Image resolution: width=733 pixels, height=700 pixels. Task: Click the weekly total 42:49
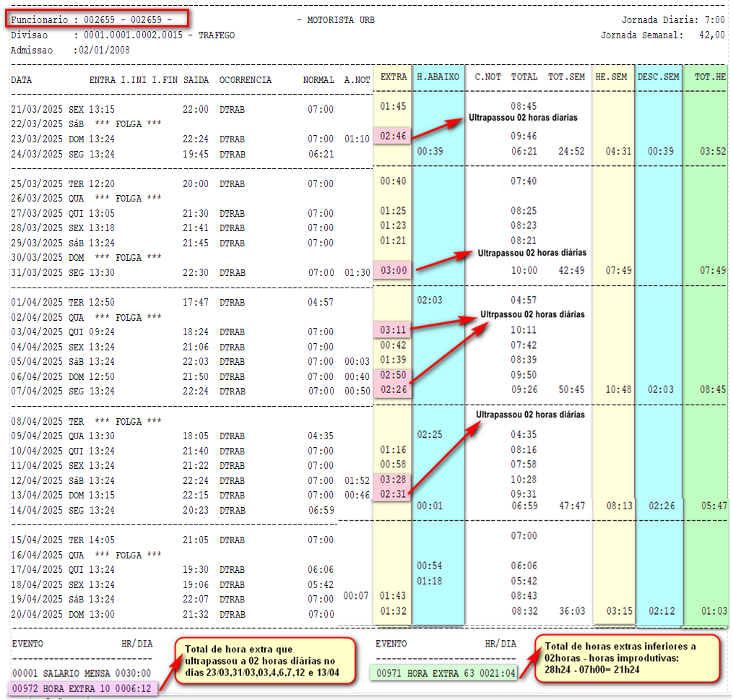pyautogui.click(x=571, y=270)
